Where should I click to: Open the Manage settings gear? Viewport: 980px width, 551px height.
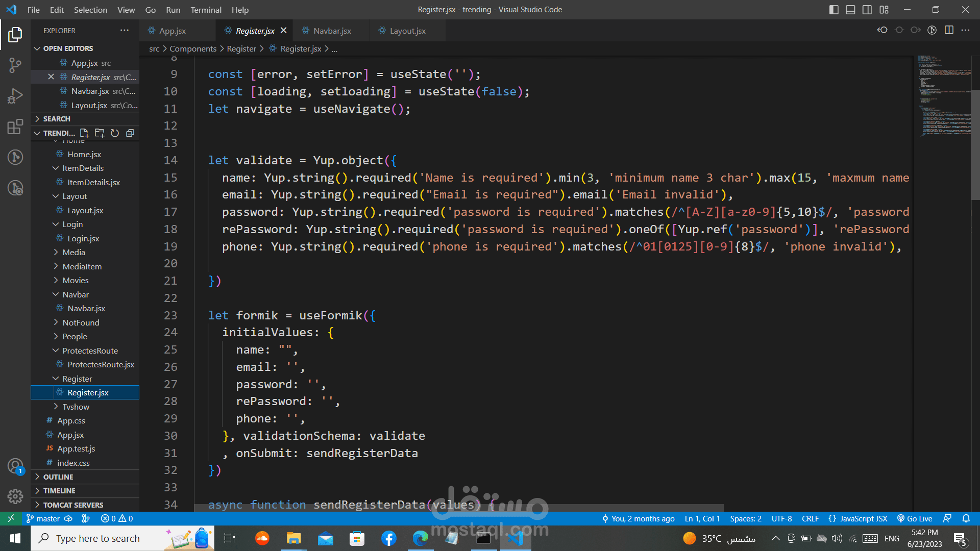click(15, 496)
